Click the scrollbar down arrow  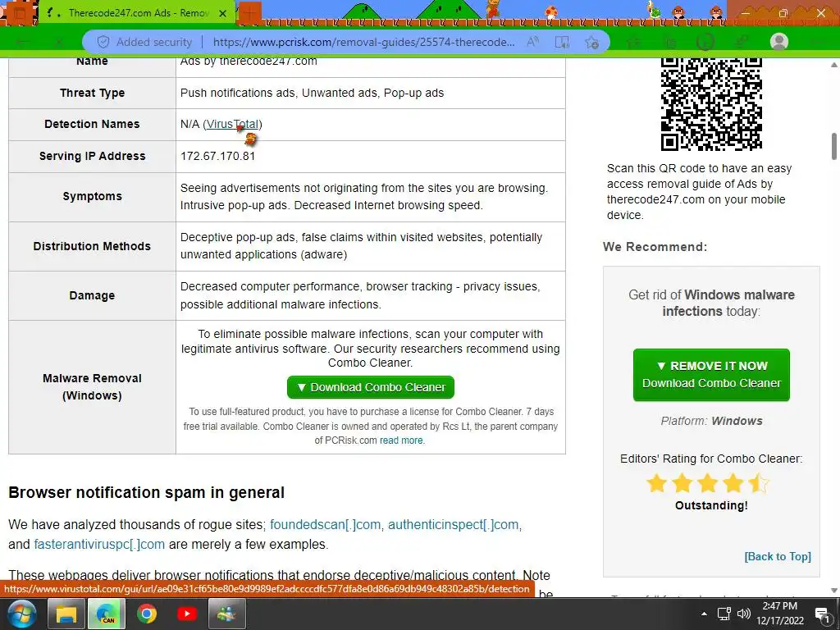pyautogui.click(x=834, y=591)
